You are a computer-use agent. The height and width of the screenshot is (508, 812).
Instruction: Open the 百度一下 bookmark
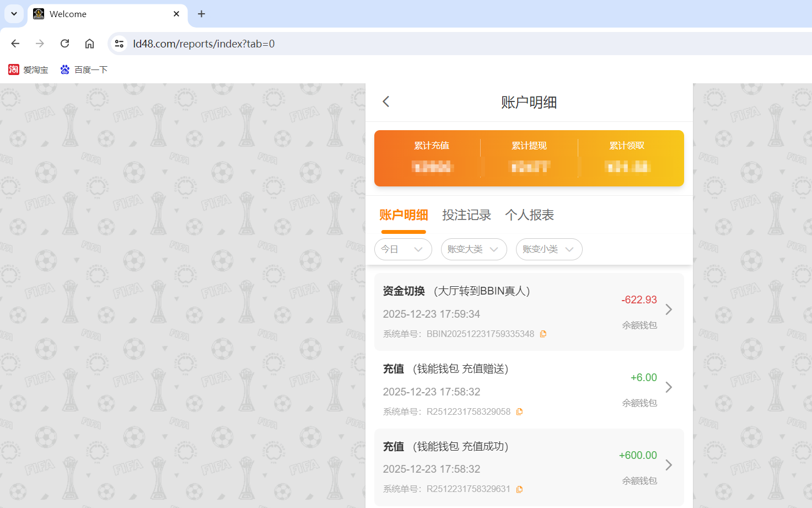click(84, 69)
